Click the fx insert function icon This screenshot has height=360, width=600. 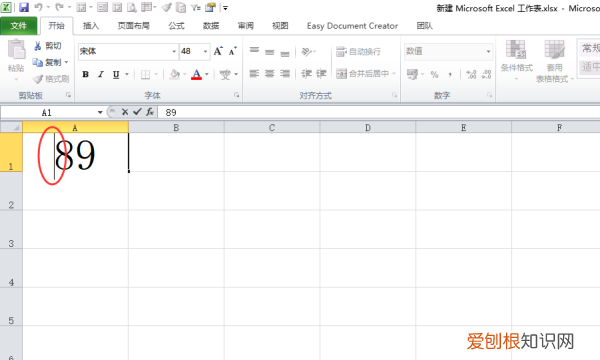pos(150,112)
